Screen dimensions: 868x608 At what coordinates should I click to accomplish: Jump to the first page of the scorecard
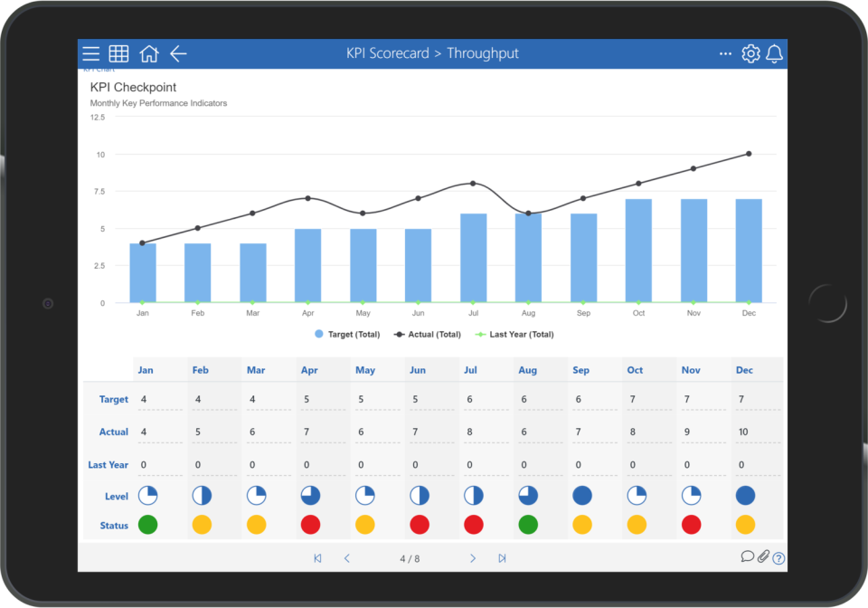click(317, 558)
